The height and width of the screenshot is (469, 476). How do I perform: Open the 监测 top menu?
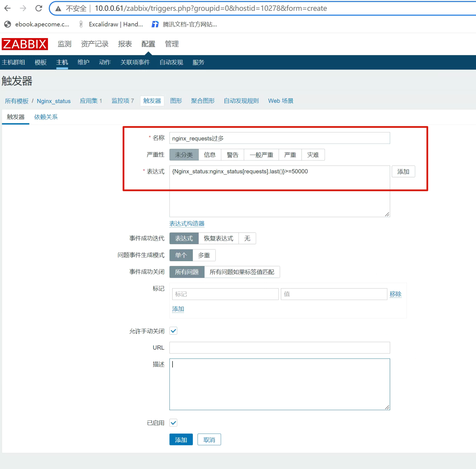point(64,44)
